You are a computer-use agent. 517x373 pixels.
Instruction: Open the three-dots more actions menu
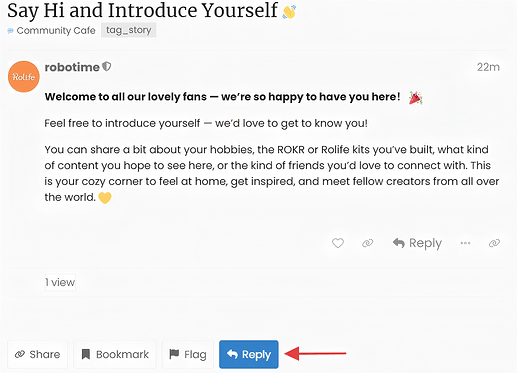465,243
